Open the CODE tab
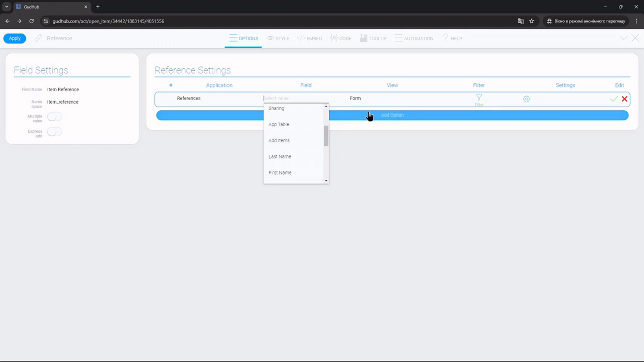644x362 pixels. (341, 38)
